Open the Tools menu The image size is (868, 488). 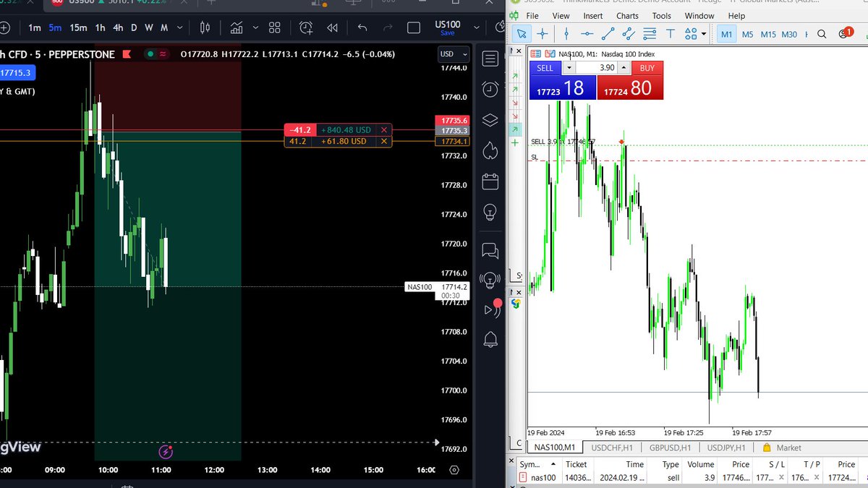coord(661,16)
